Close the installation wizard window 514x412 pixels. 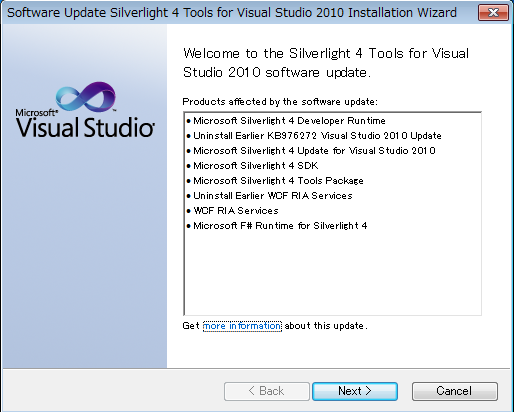(x=493, y=13)
